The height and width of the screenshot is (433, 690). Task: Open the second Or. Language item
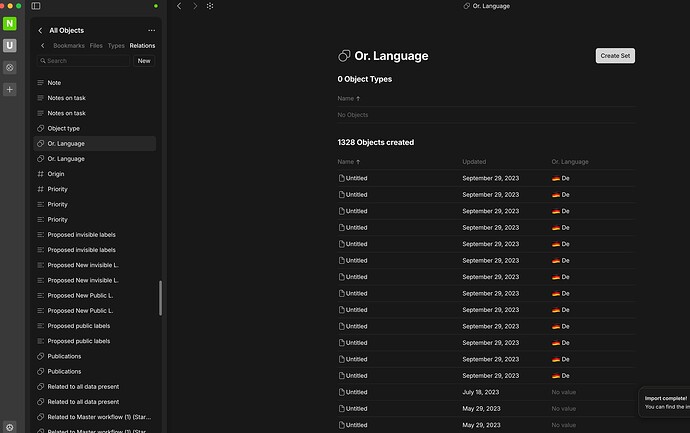point(95,158)
